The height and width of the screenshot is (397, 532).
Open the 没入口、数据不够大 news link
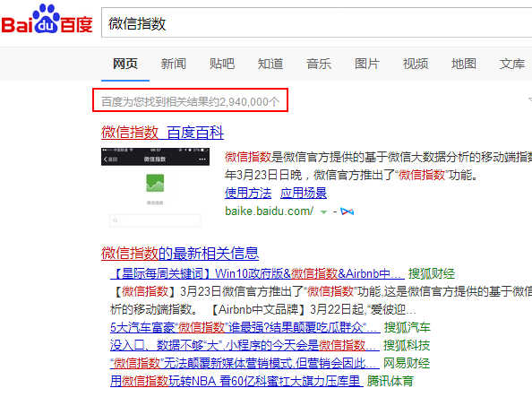click(x=245, y=345)
